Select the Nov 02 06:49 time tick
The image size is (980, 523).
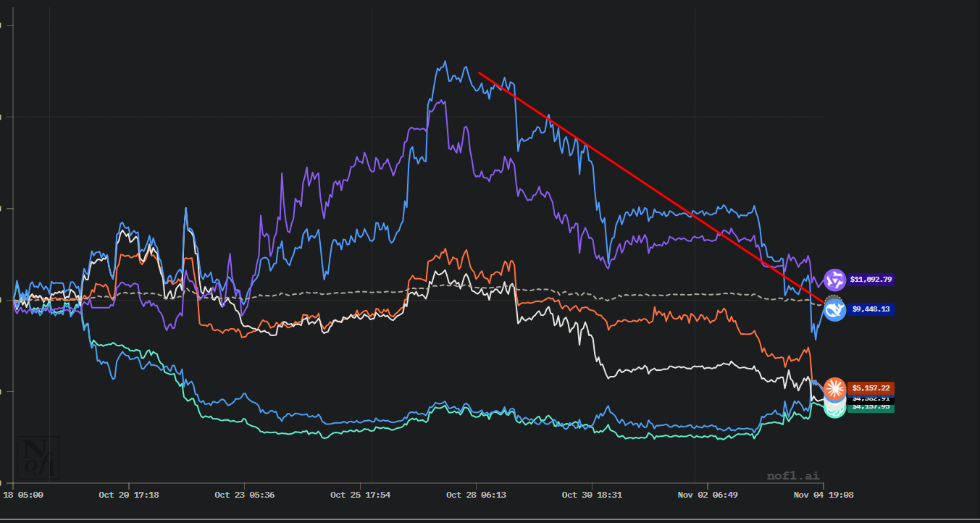click(708, 495)
